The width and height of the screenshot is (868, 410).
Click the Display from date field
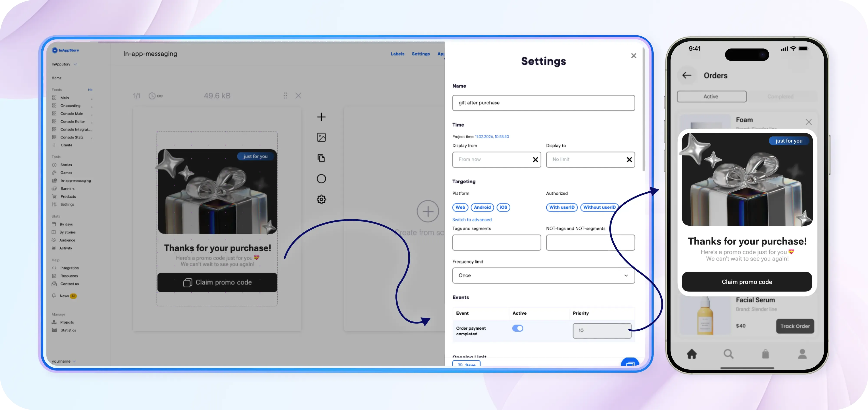pos(497,160)
